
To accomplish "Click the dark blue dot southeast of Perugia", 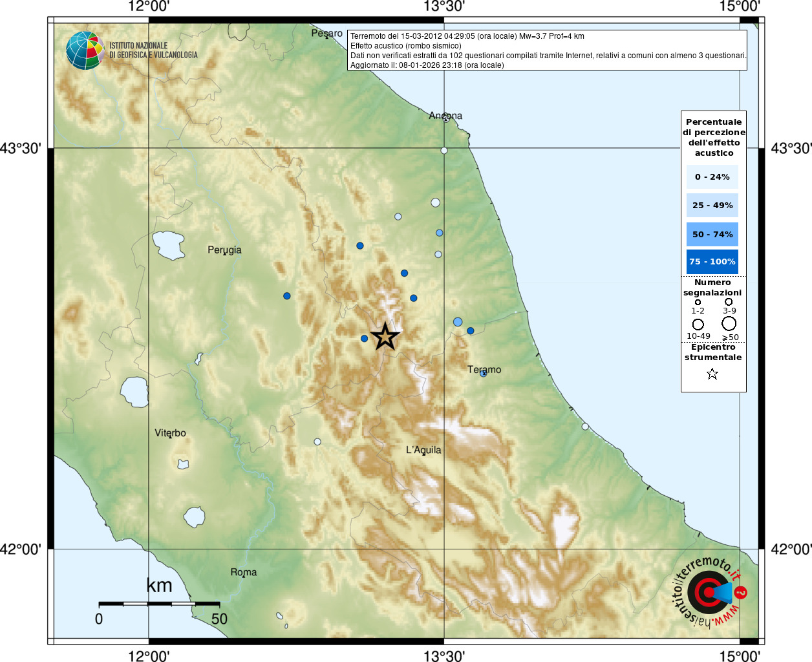I will pyautogui.click(x=287, y=296).
